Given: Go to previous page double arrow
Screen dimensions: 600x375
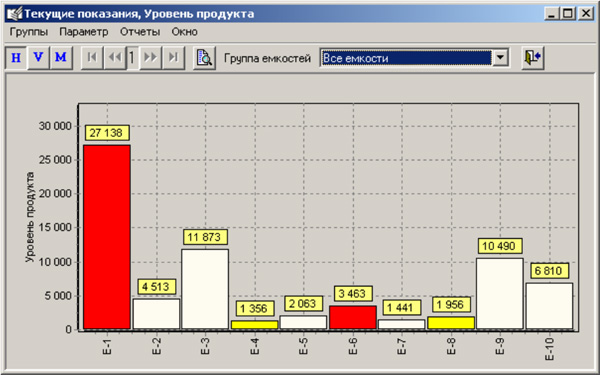Looking at the screenshot, I should tap(114, 57).
